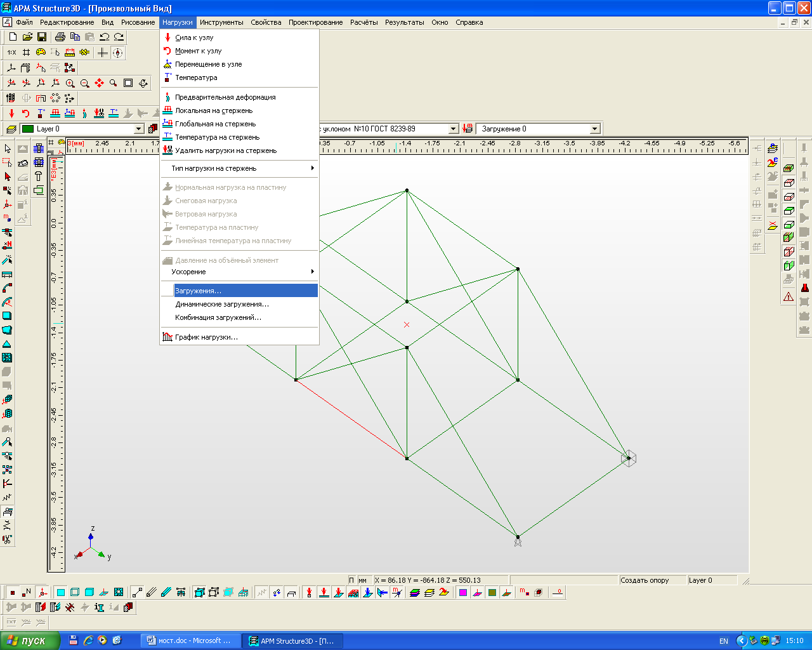Toggle rod display in bottom toolbar

coord(138,592)
